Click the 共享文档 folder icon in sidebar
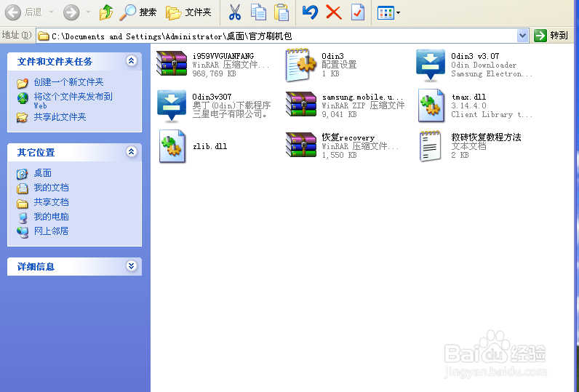The image size is (579, 392). click(22, 204)
